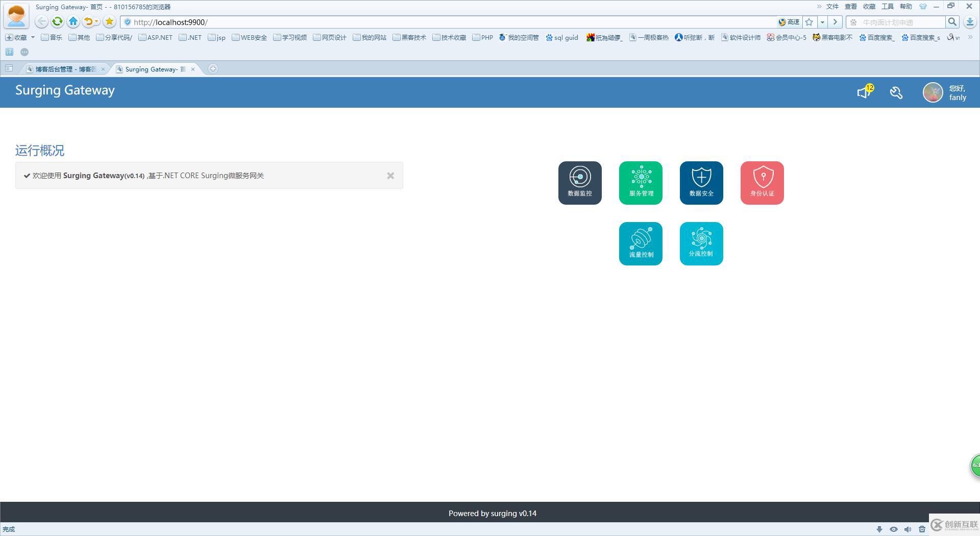Viewport: 980px width, 536px height.
Task: Click the gray ellipsis extension icon
Action: 24,52
